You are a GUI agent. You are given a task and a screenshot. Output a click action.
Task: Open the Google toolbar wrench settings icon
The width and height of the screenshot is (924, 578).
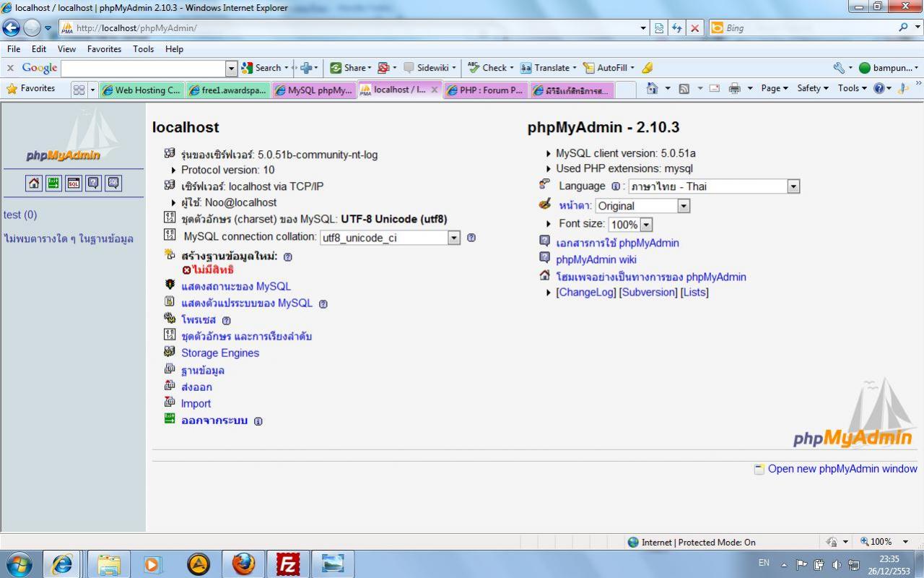[x=839, y=68]
